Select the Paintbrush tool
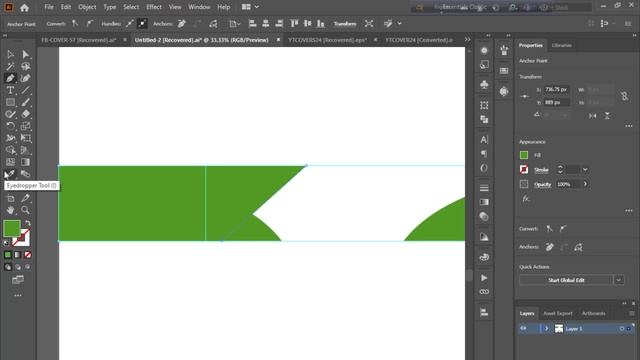Viewport: 640px width, 360px height. coord(25,102)
